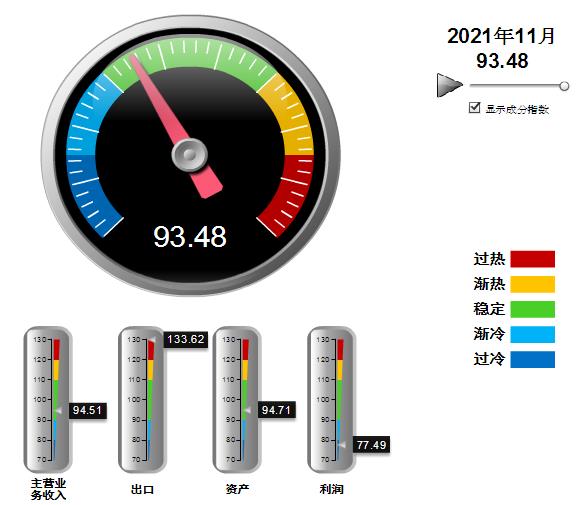Image resolution: width=576 pixels, height=505 pixels.
Task: Click the 渐热 orange legend swatch
Action: point(532,284)
